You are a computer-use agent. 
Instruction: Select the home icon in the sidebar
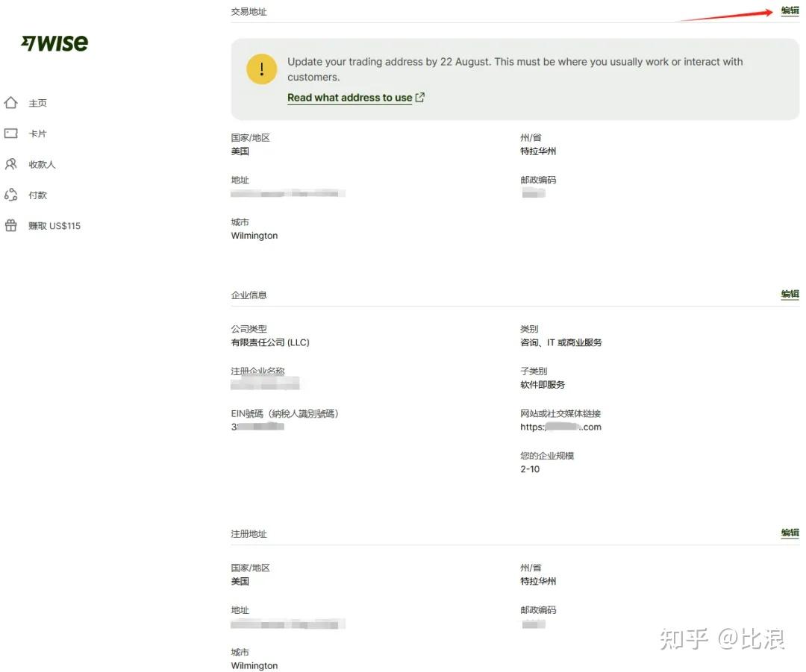click(11, 102)
